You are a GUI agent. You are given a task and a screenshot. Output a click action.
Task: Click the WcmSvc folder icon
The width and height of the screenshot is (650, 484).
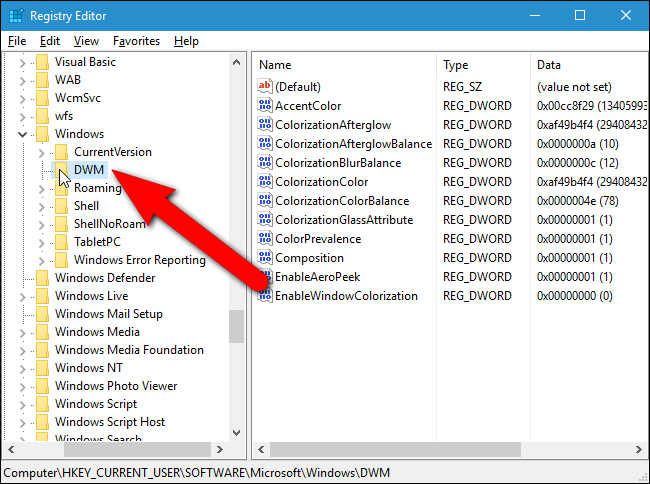(42, 98)
